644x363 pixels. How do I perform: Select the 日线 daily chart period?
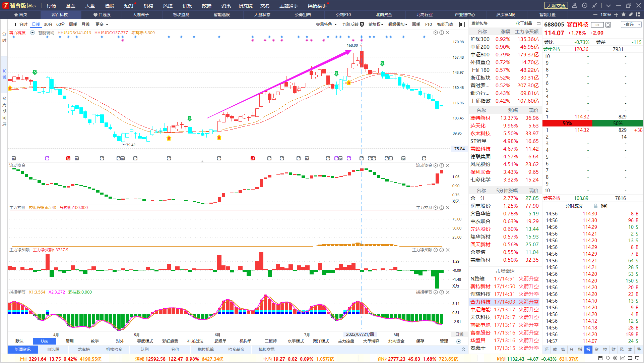tap(36, 24)
